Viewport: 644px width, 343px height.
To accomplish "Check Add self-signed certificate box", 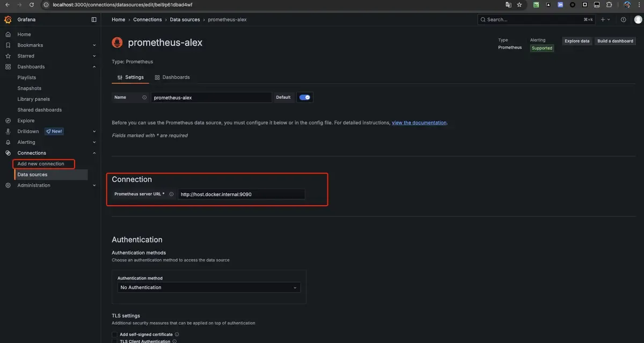I will pos(114,334).
